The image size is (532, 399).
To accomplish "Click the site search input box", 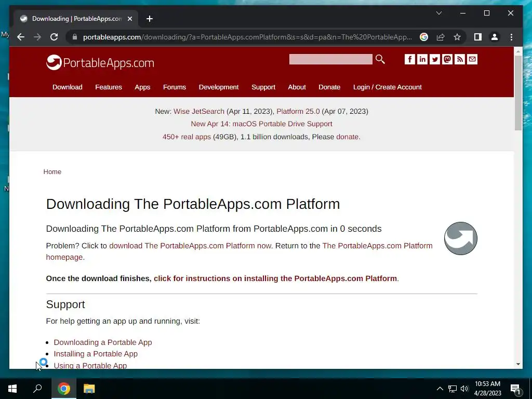I will [330, 59].
